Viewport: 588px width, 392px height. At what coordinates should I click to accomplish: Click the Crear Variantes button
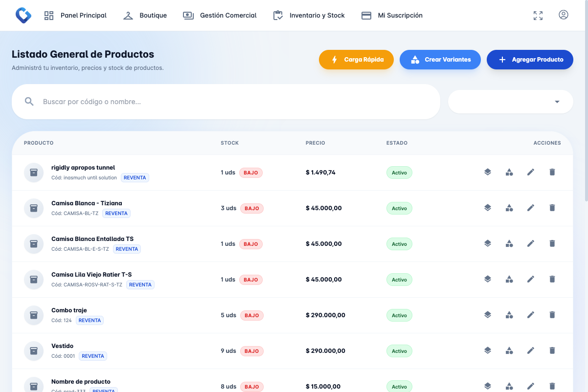tap(440, 60)
